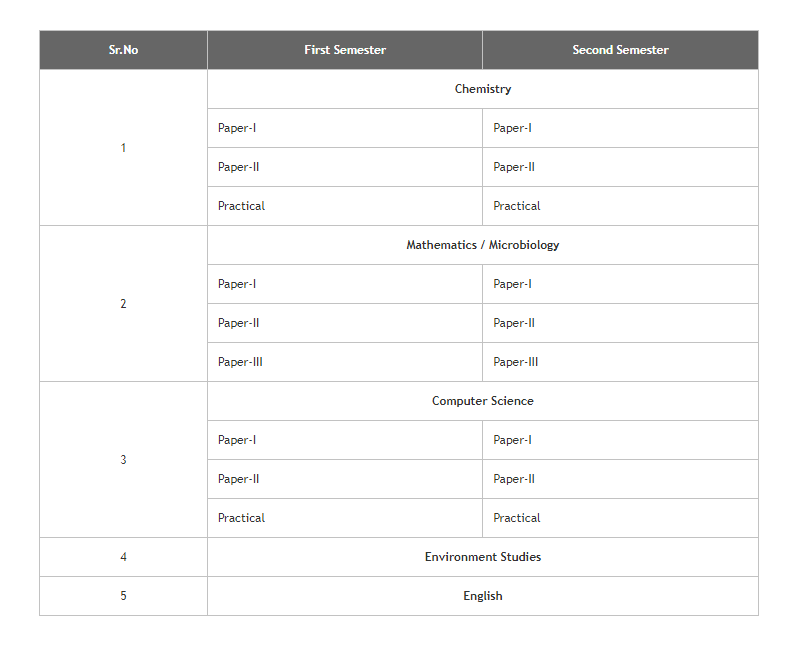Click the Computer Science subject heading
The height and width of the screenshot is (650, 800).
pos(483,401)
